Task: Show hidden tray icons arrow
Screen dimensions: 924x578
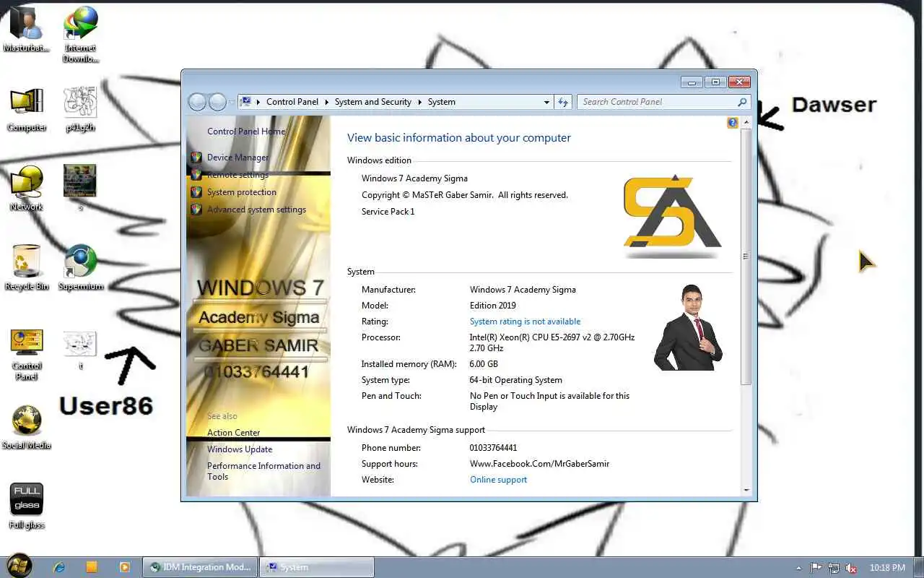Action: [798, 568]
